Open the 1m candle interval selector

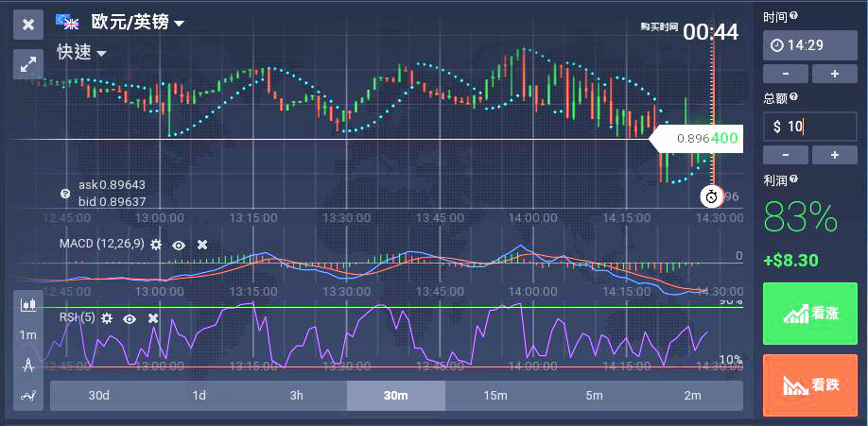tap(28, 334)
